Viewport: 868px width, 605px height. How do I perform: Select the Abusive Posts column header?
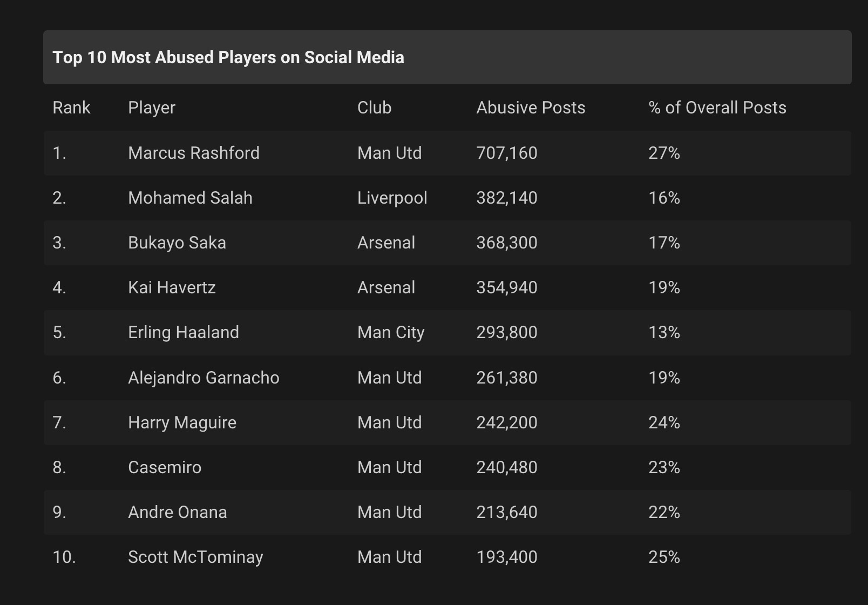530,107
